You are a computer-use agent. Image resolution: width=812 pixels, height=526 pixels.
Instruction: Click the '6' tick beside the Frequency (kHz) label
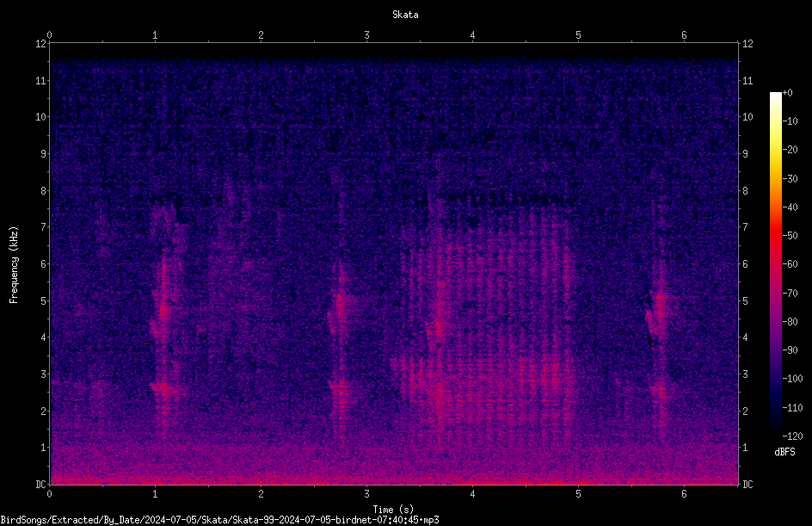44,263
